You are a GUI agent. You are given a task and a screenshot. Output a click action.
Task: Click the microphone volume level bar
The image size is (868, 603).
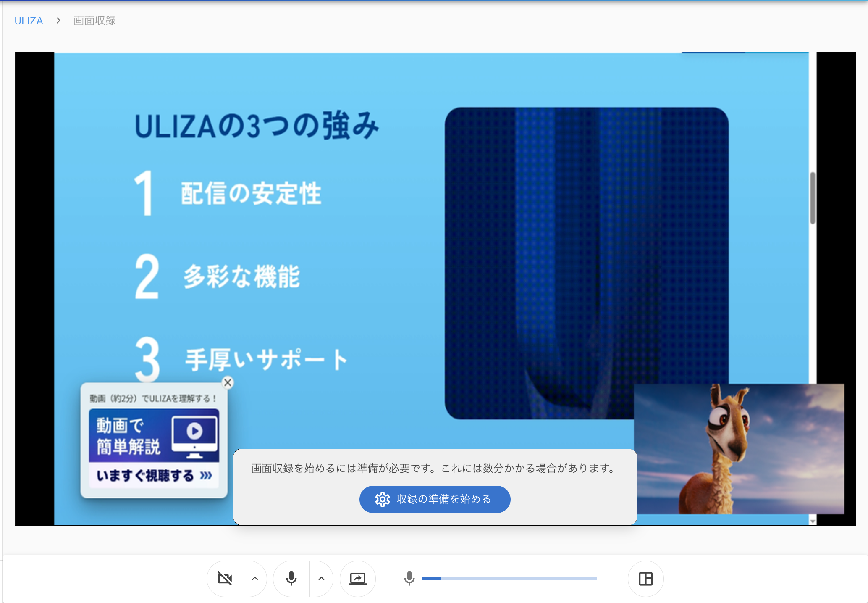coord(509,579)
